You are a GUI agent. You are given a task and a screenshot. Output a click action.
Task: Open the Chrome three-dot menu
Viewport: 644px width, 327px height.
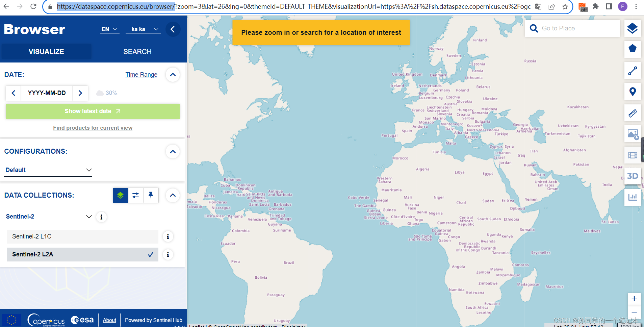pos(636,6)
